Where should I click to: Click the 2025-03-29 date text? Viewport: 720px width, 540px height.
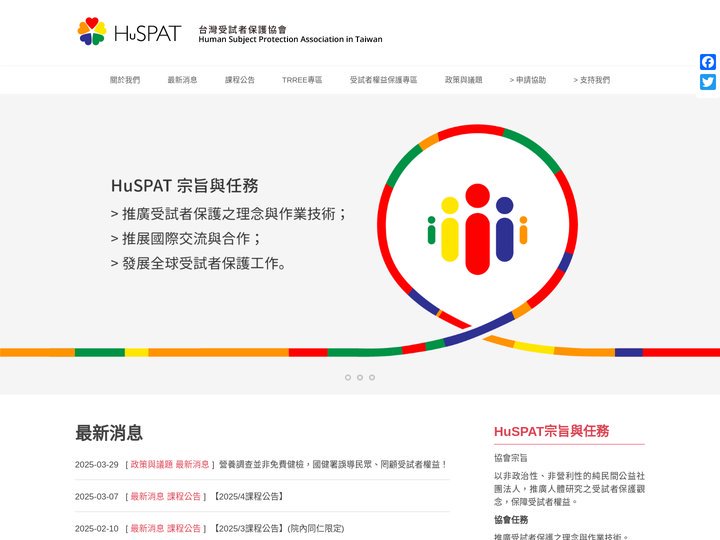[96, 465]
